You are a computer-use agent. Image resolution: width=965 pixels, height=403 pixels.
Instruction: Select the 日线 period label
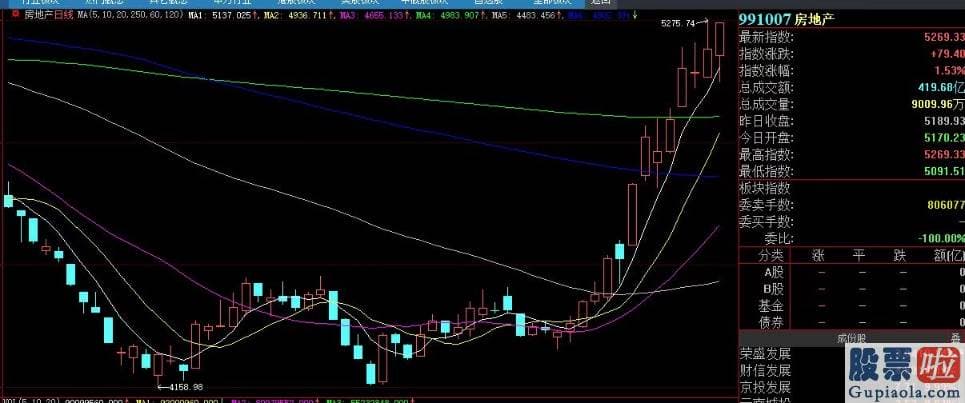click(x=63, y=14)
